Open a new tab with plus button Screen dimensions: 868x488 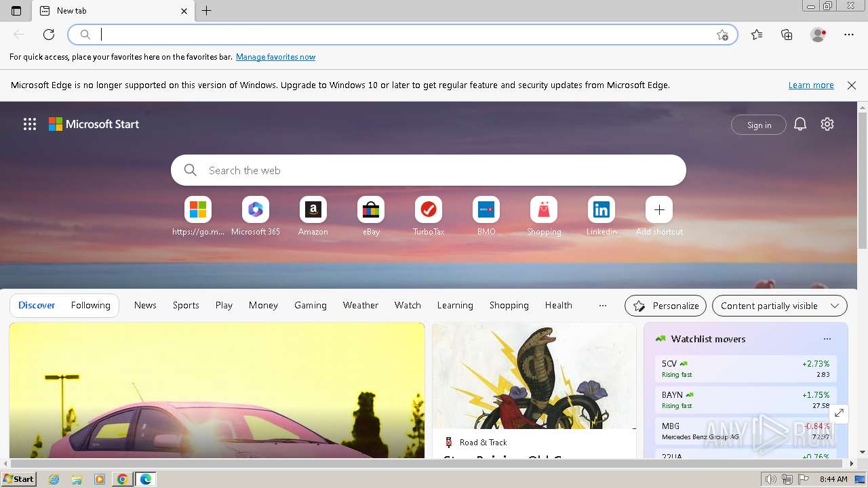pyautogui.click(x=207, y=11)
